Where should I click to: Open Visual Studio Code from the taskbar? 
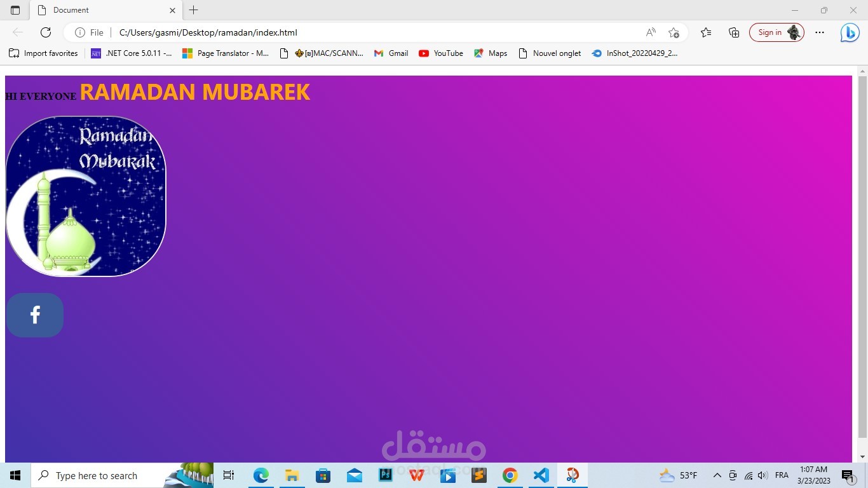click(x=541, y=475)
